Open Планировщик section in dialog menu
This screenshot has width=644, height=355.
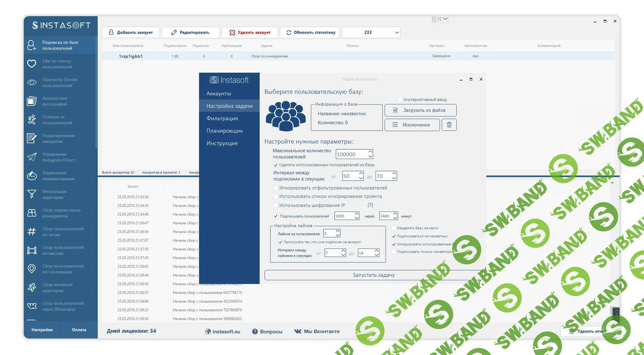click(x=224, y=131)
